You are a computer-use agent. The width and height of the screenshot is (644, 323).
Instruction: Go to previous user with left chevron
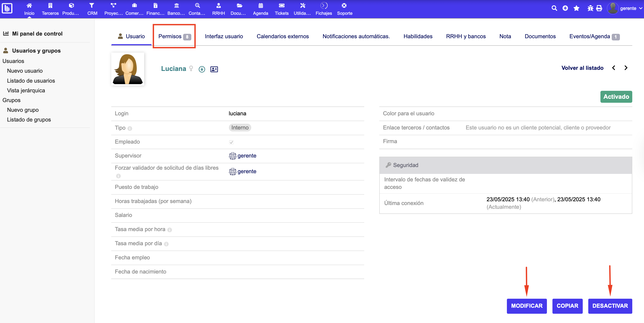tap(613, 68)
